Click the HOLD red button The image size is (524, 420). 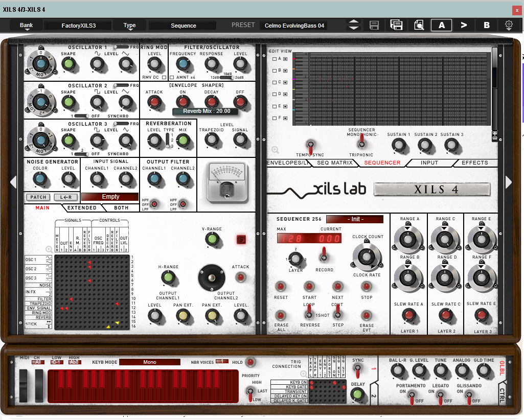click(250, 362)
